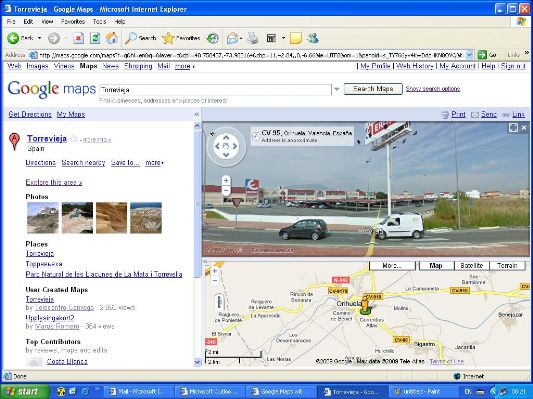533x399 pixels.
Task: Collapse the left results panel
Action: [x=196, y=115]
